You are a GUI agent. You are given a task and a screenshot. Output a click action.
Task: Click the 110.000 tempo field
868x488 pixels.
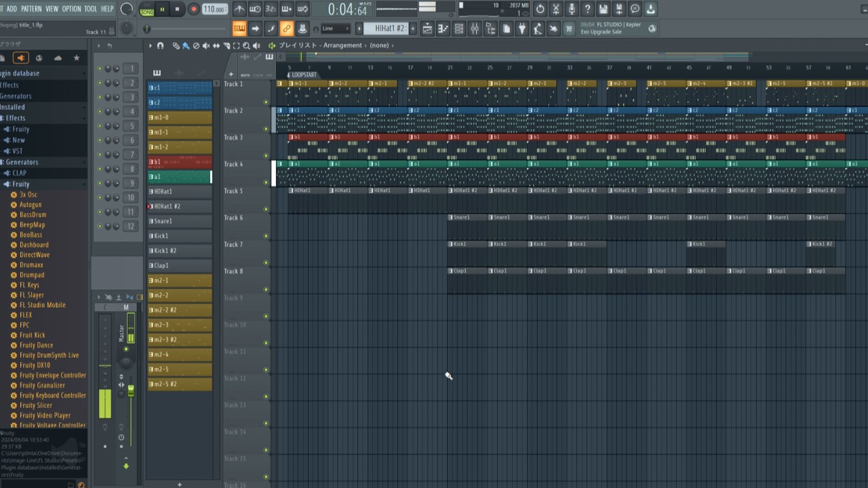tap(214, 9)
